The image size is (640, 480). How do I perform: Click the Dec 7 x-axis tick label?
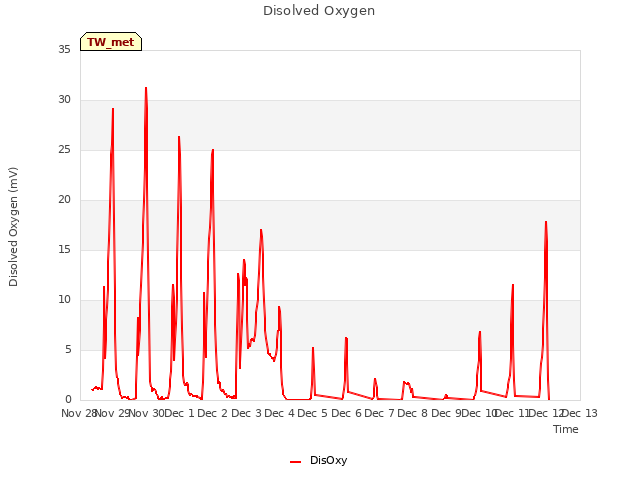[380, 413]
